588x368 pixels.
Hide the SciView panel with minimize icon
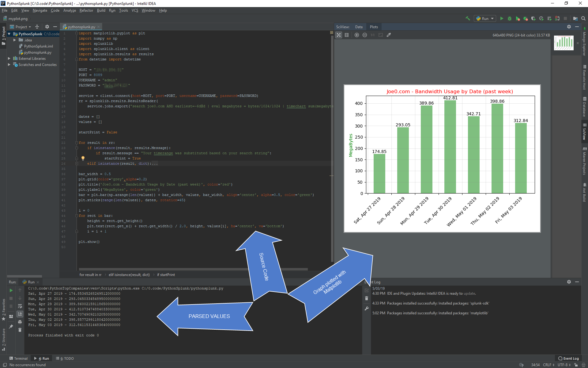(577, 27)
